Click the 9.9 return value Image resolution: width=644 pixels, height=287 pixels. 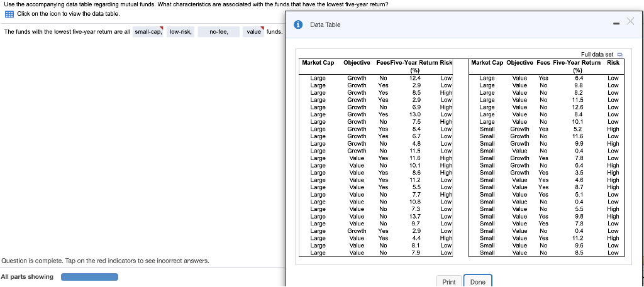pos(579,143)
